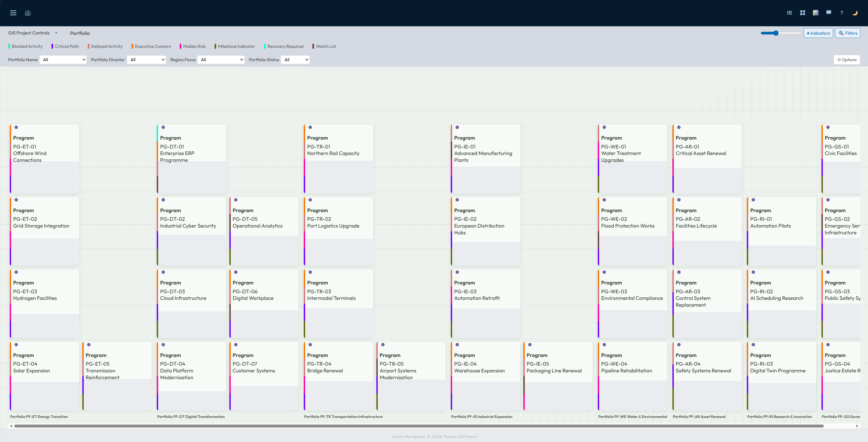Click status dot on PG-WE-03 card

pos(604,272)
